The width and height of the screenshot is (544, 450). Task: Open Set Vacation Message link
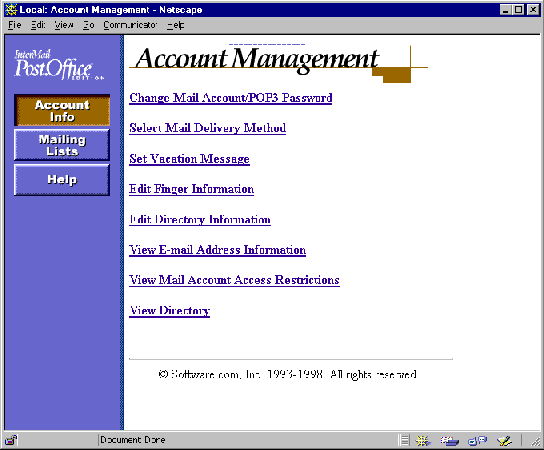pos(189,159)
